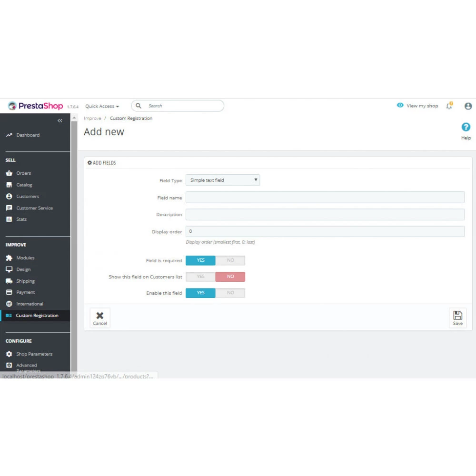
Task: Click the Add Fields gear icon
Action: [x=89, y=163]
